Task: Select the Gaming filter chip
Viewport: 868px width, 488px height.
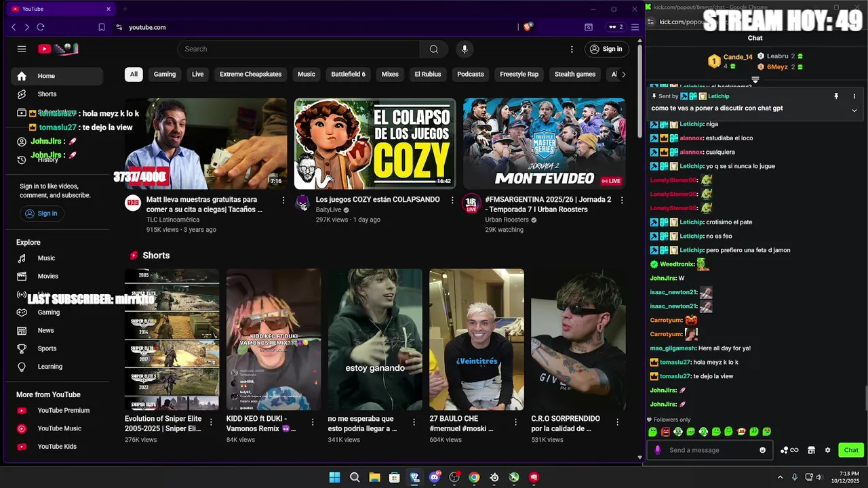Action: point(165,75)
